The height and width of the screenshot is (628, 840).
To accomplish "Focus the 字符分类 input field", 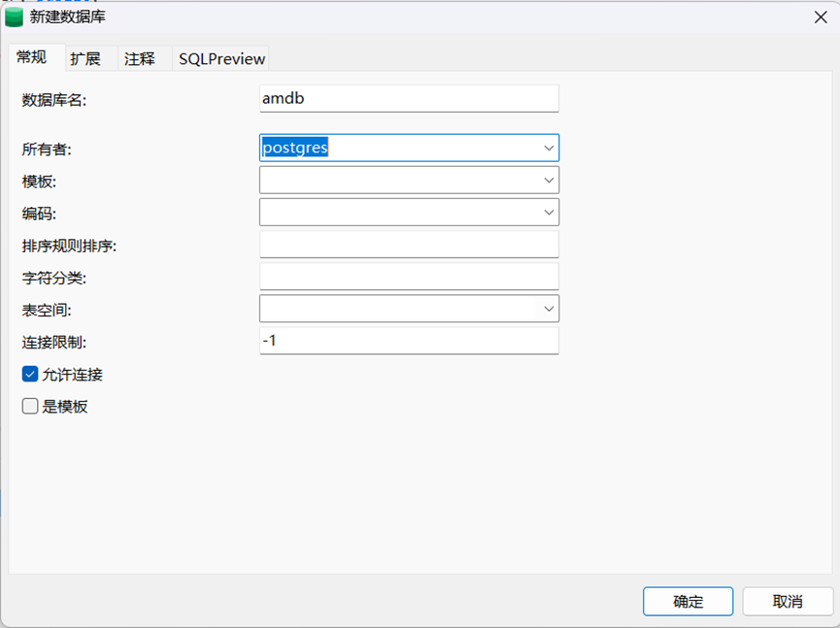I will (408, 277).
